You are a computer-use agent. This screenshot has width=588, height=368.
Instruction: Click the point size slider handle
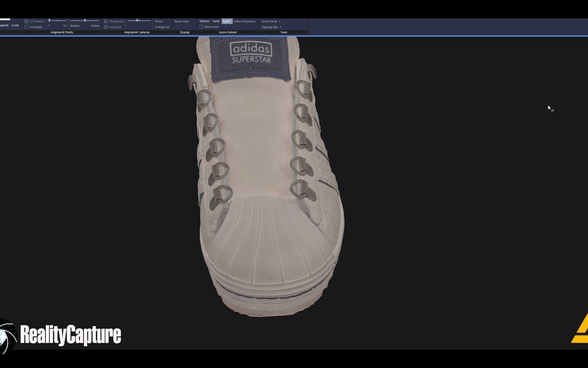tap(50, 20)
